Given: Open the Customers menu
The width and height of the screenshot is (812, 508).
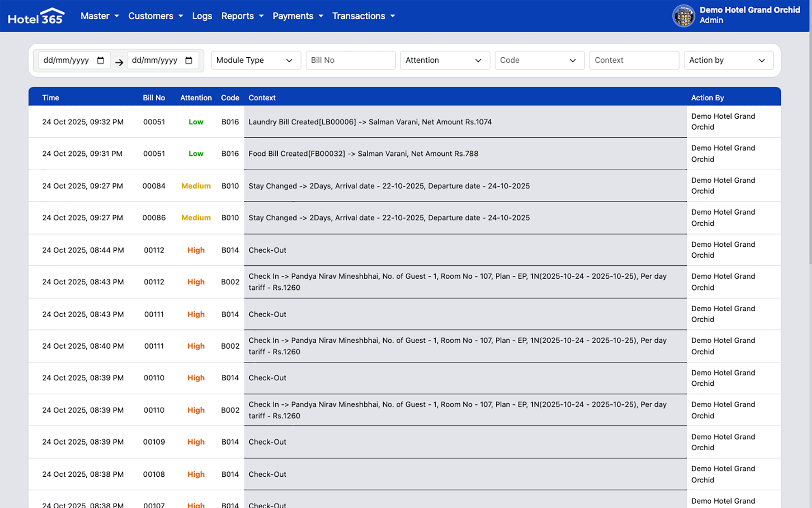Looking at the screenshot, I should [155, 16].
